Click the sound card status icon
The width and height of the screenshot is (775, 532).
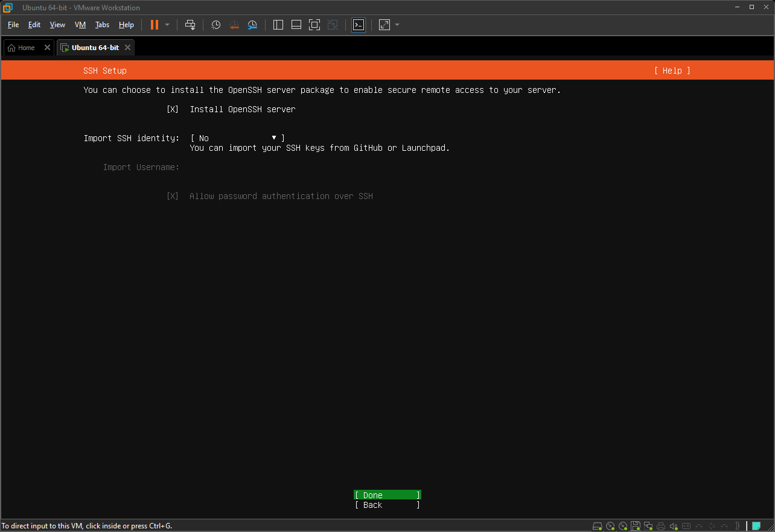click(x=674, y=526)
